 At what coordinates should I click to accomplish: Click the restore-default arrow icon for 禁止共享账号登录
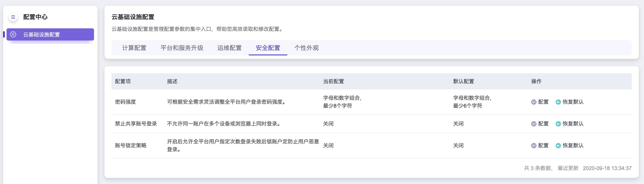point(558,124)
